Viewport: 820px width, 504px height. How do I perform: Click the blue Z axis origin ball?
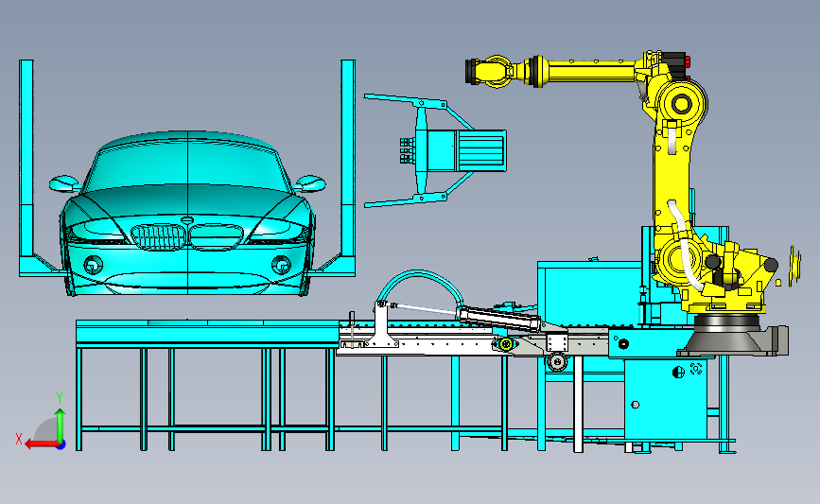tap(61, 445)
